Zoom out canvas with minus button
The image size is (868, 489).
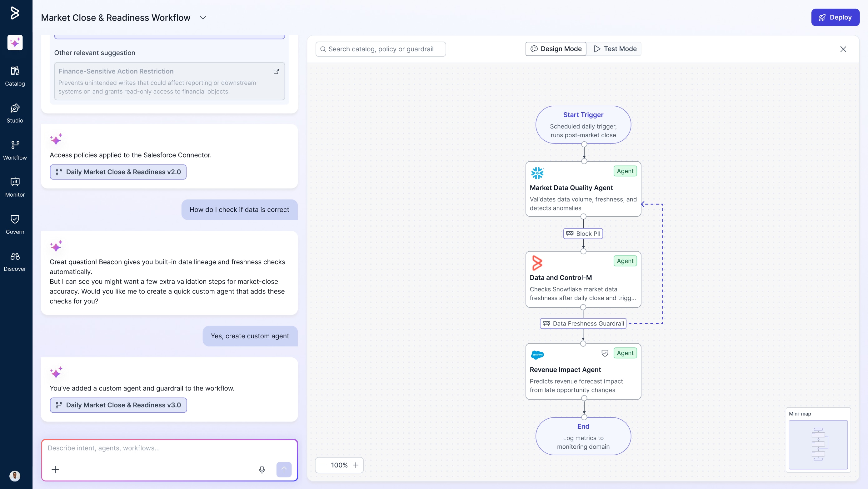323,465
